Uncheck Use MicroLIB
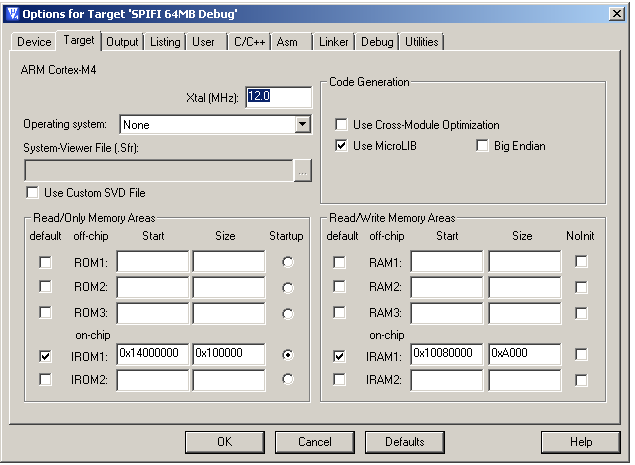The height and width of the screenshot is (465, 635). (341, 145)
